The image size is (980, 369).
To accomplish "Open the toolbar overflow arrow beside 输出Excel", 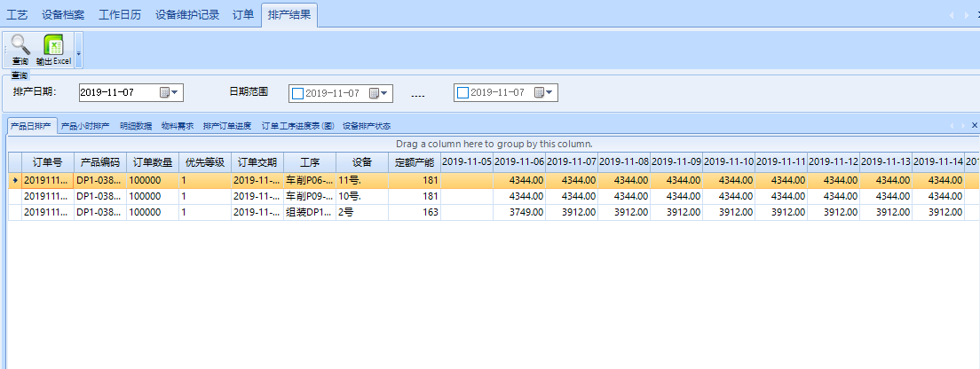I will coord(79,53).
